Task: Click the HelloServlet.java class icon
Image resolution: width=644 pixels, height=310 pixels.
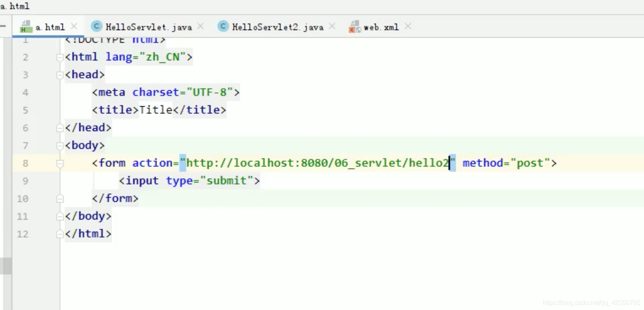Action: (x=96, y=26)
